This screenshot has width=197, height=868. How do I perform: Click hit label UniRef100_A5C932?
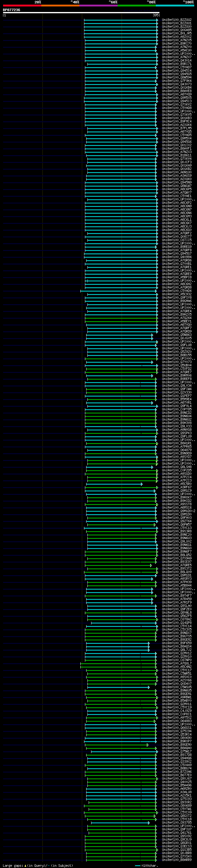click(177, 294)
